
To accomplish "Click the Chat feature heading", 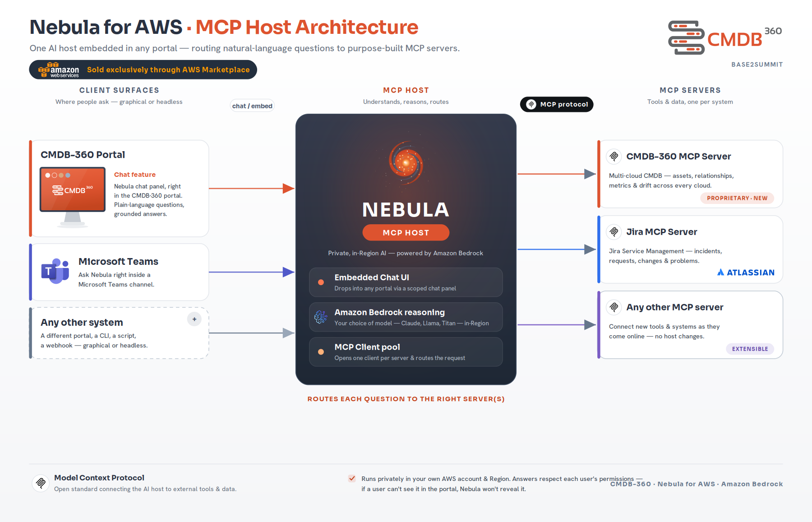I will coord(135,175).
